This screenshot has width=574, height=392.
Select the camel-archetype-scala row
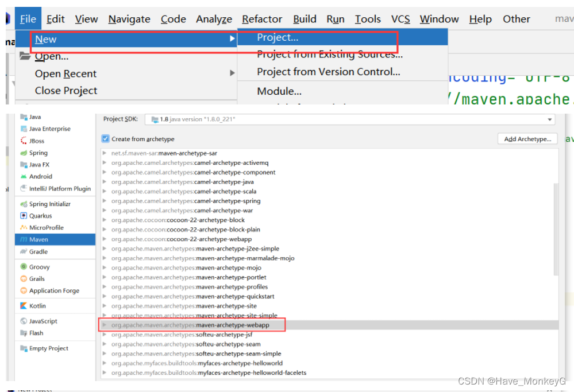(x=329, y=191)
